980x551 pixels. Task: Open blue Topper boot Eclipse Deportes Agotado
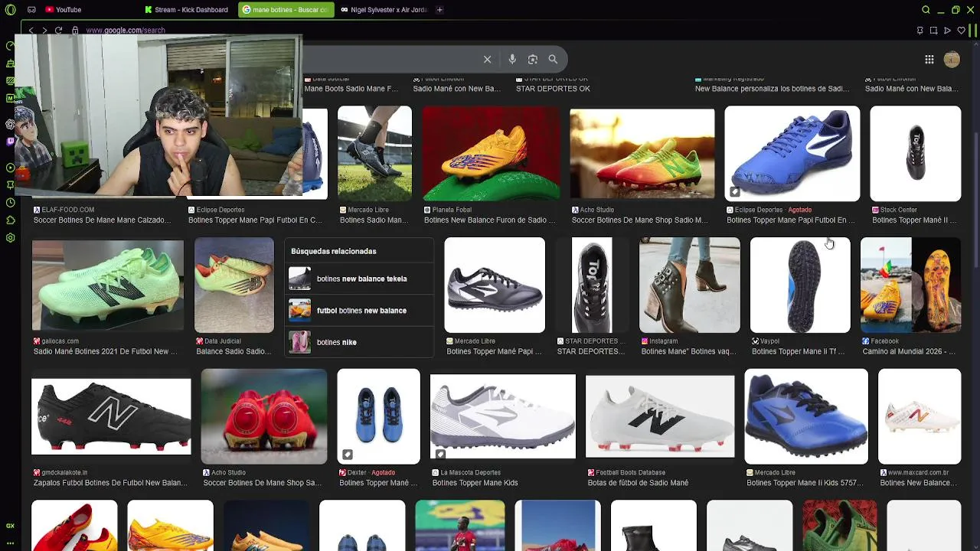pos(792,154)
